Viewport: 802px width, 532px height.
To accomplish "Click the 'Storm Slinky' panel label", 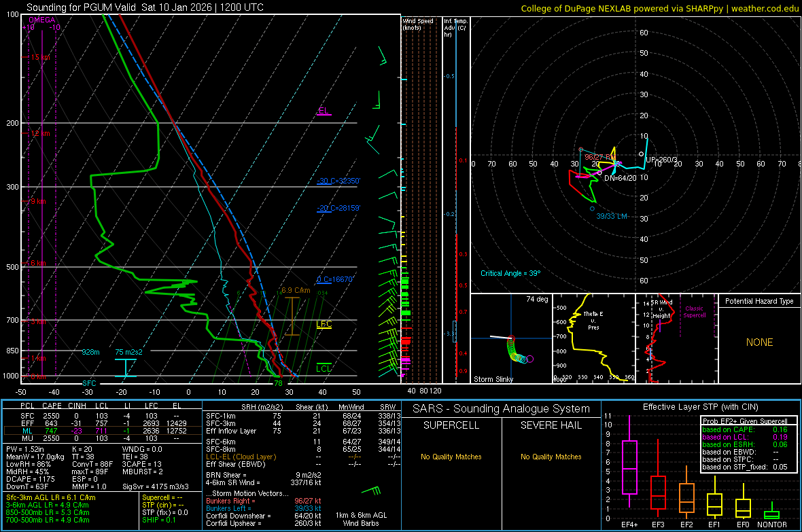I will [493, 379].
